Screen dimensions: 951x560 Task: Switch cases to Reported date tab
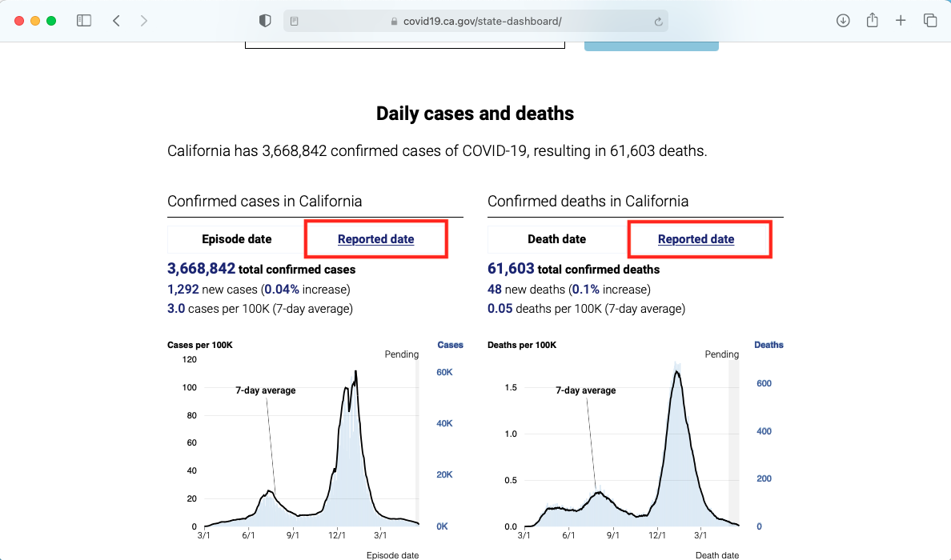click(376, 238)
